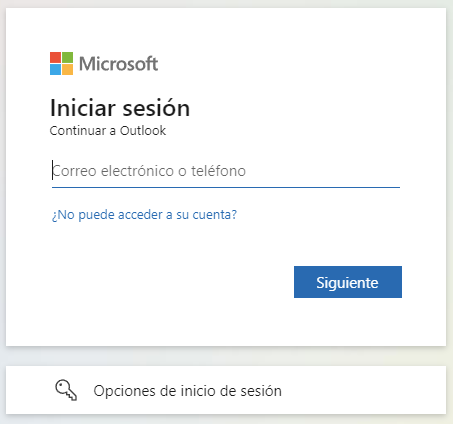Click the word Outlook in the subtitle

click(x=143, y=131)
